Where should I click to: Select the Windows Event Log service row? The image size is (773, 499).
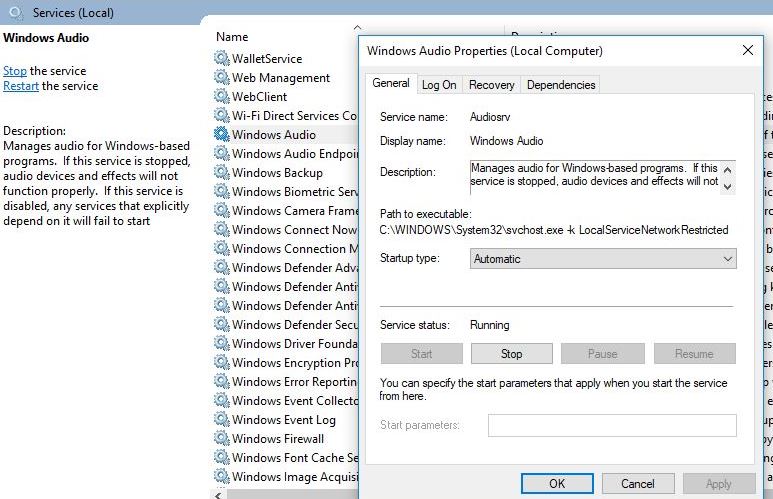click(x=286, y=420)
